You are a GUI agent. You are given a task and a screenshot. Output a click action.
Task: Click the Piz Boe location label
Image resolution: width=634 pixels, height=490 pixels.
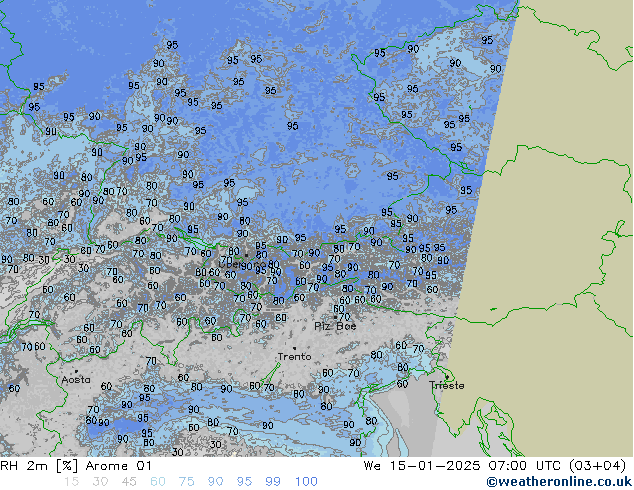(x=335, y=326)
